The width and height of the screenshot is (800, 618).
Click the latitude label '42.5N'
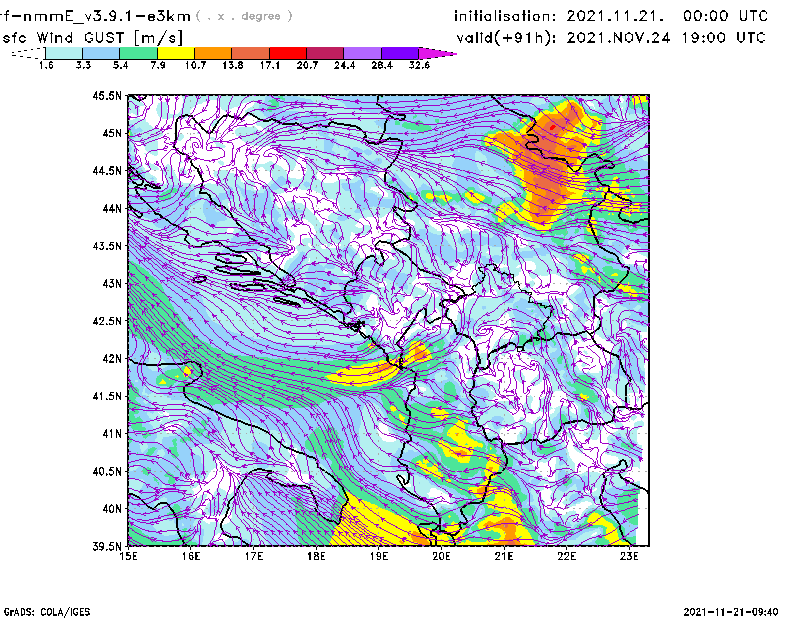107,321
